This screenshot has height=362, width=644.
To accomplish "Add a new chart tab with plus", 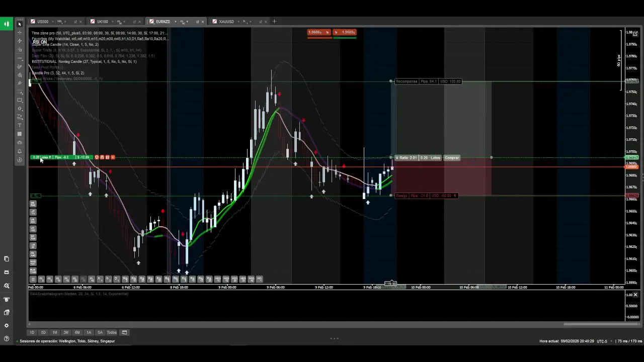I will [274, 22].
